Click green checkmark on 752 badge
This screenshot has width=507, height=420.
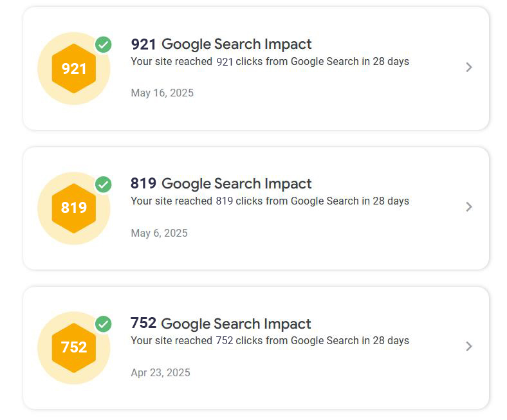[x=104, y=324]
